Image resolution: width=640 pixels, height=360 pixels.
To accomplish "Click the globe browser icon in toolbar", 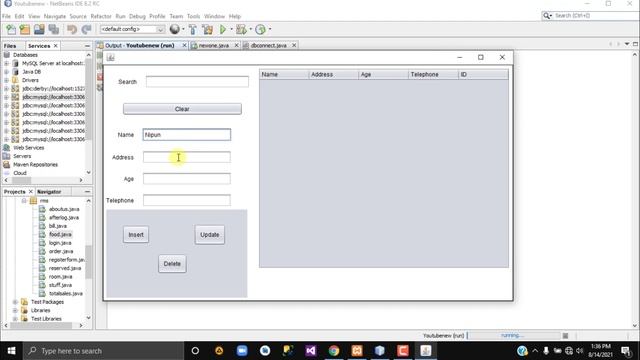I will (x=175, y=29).
